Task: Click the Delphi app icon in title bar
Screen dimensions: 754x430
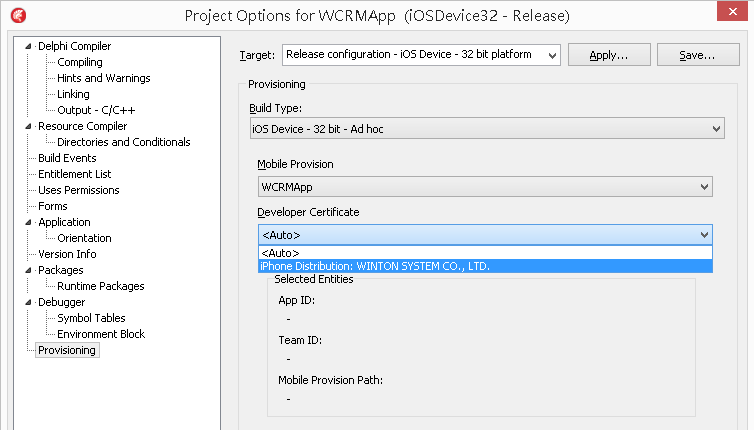Action: click(19, 15)
